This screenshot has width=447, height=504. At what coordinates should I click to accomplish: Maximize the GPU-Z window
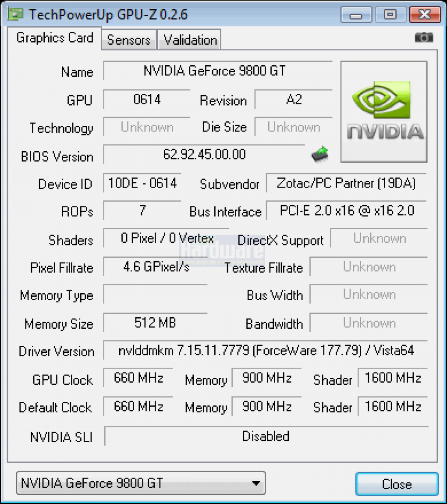[390, 15]
